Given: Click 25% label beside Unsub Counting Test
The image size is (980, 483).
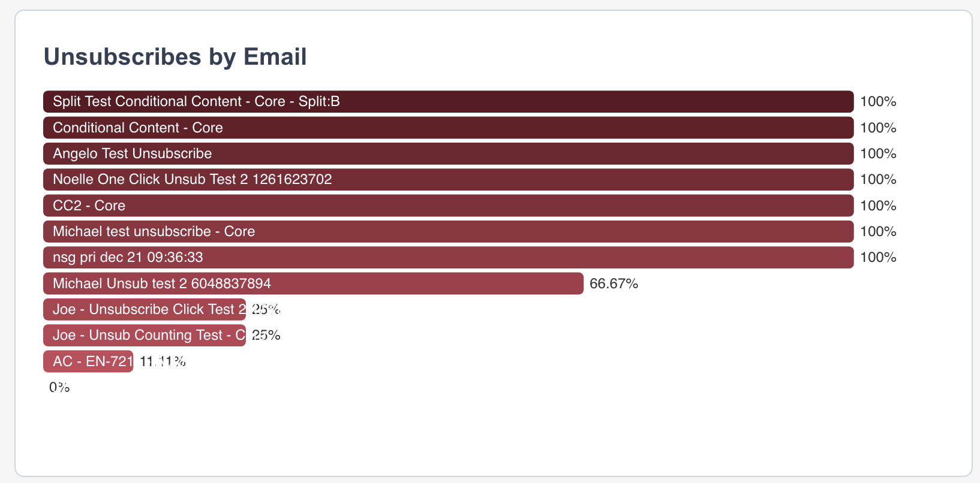Looking at the screenshot, I should 266,335.
